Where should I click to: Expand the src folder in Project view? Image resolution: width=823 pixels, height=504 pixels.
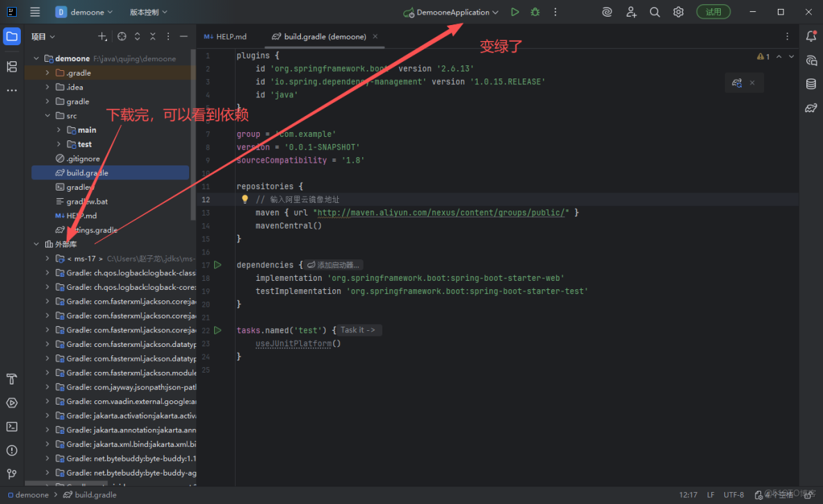pos(47,115)
